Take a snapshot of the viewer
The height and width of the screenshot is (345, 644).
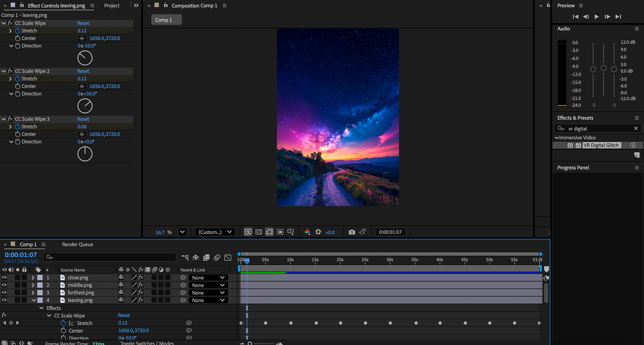point(352,232)
